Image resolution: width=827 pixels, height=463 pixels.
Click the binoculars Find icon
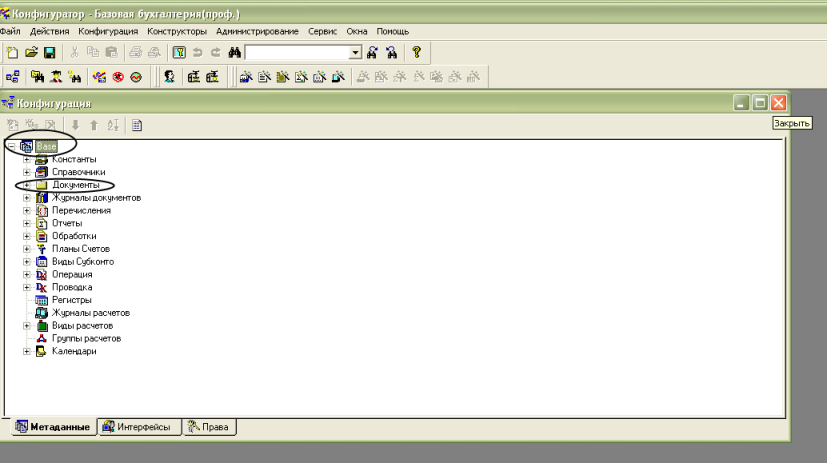pyautogui.click(x=234, y=52)
